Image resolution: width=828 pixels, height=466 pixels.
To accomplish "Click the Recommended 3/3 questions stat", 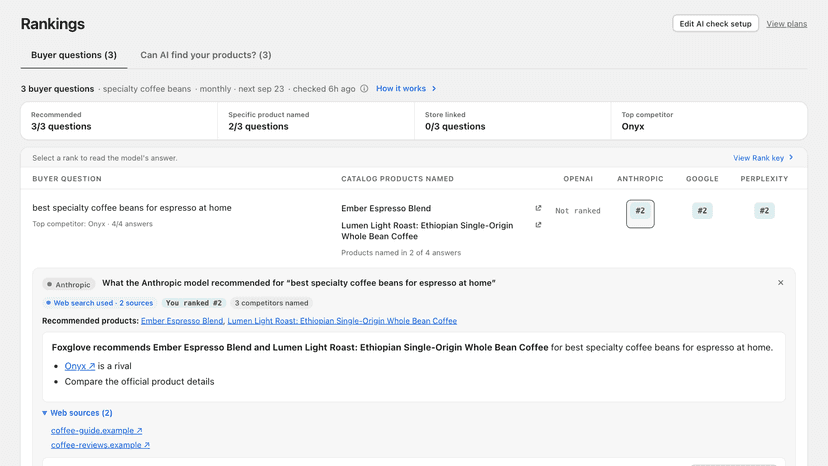I will 119,121.
